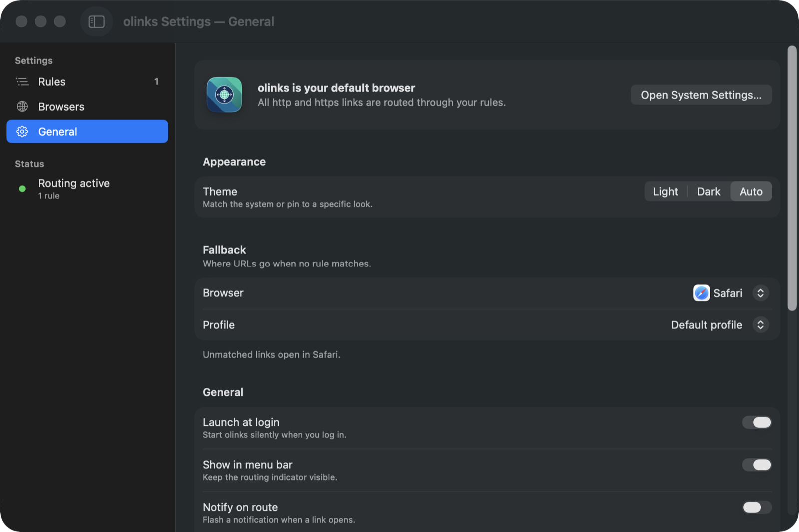Click the Rules list icon in sidebar
This screenshot has height=532, width=799.
(x=22, y=81)
